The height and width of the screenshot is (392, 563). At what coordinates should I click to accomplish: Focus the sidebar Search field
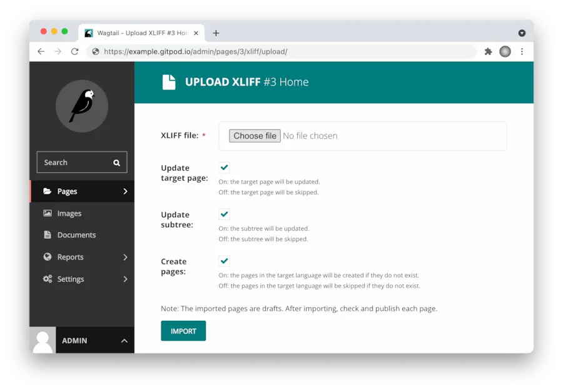[x=75, y=163]
